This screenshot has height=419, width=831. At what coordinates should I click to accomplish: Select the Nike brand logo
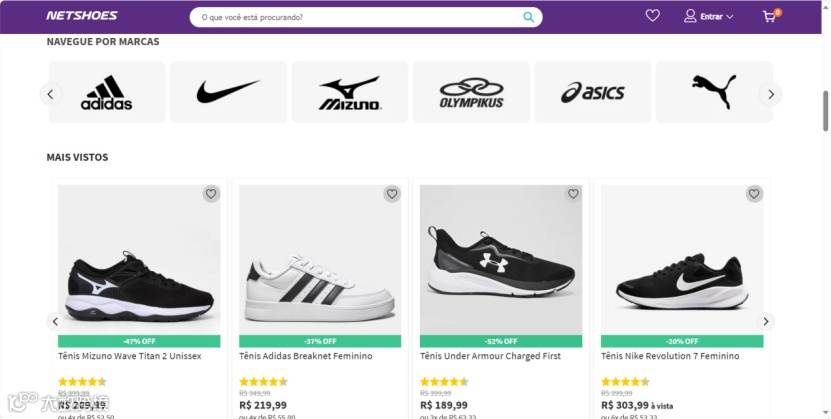228,93
